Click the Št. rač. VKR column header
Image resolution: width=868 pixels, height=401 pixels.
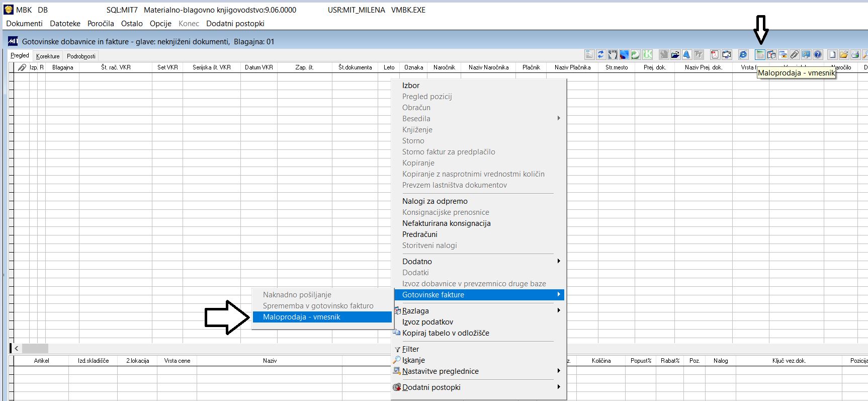click(116, 67)
